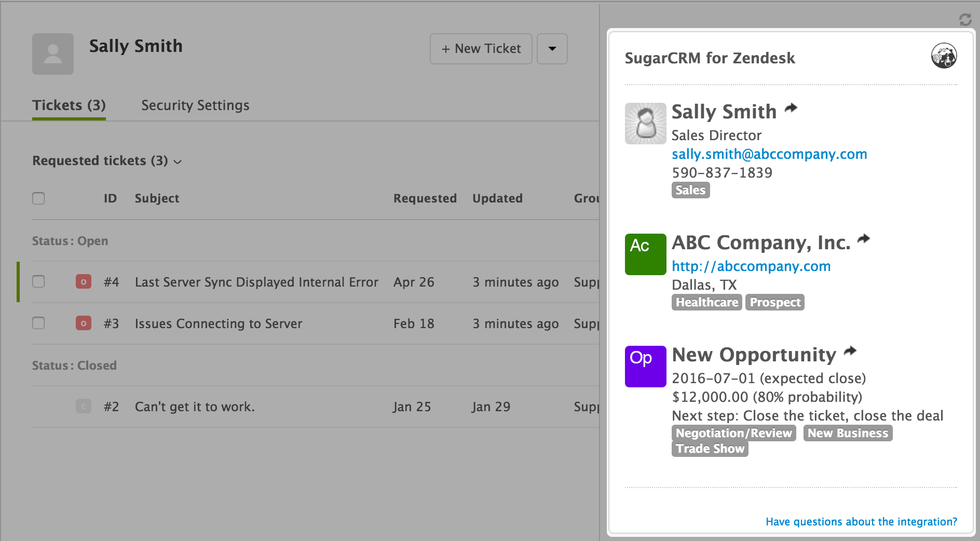Click Have questions about the integration link
The height and width of the screenshot is (541, 980).
[861, 522]
